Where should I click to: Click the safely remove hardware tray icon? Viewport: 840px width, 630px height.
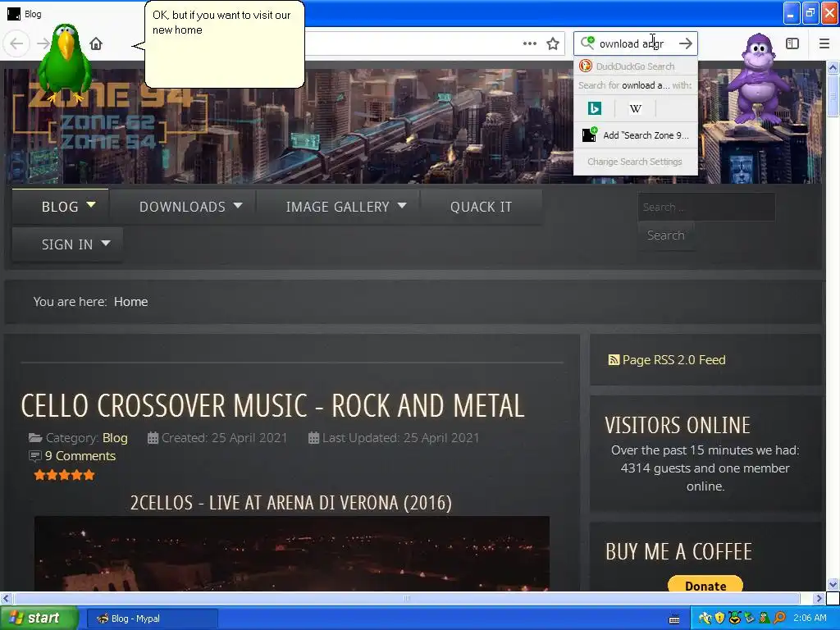point(750,619)
